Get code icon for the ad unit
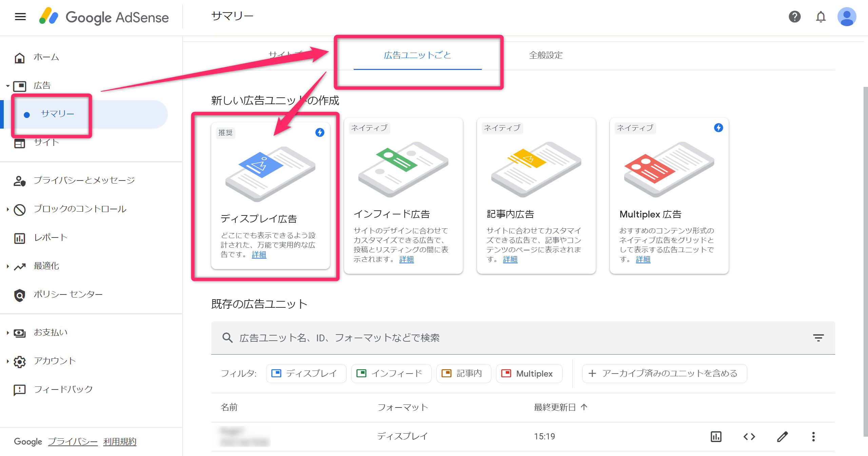Image resolution: width=868 pixels, height=456 pixels. [x=749, y=436]
